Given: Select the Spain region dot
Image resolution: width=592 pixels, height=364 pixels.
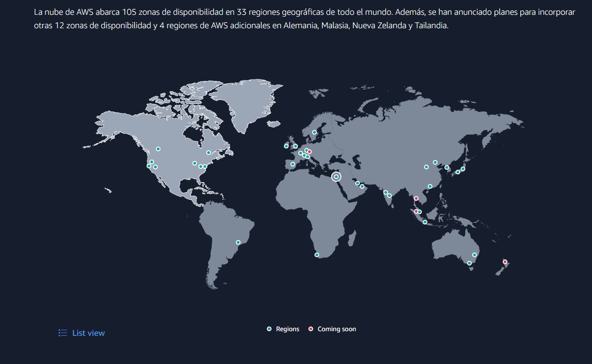Looking at the screenshot, I should coord(293,164).
